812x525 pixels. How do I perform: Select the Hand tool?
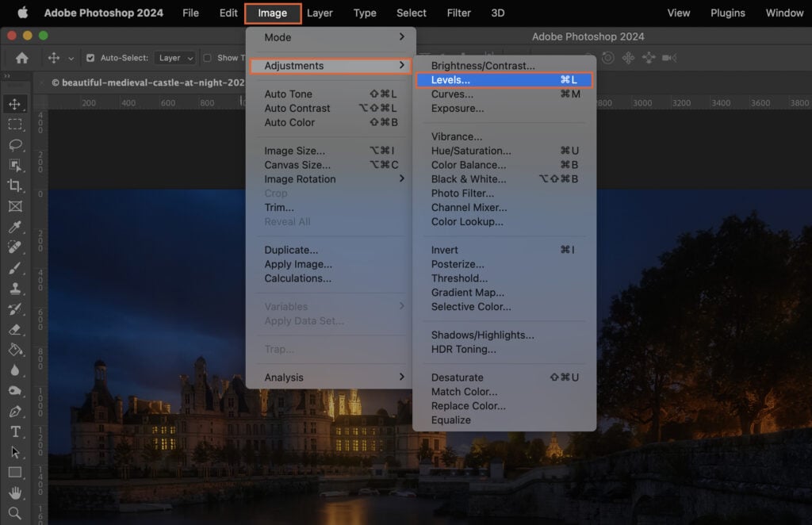pos(17,492)
